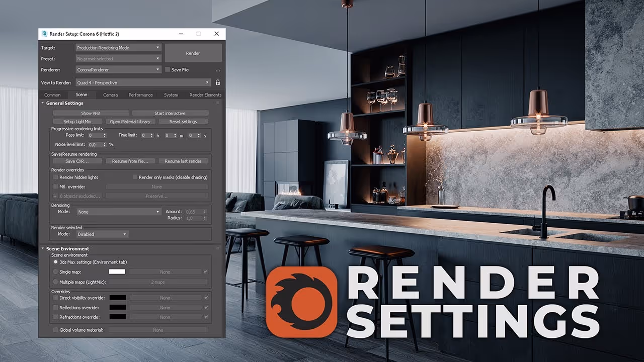Click the Noise level limit value field
Screen dimensions: 644x362
point(98,144)
